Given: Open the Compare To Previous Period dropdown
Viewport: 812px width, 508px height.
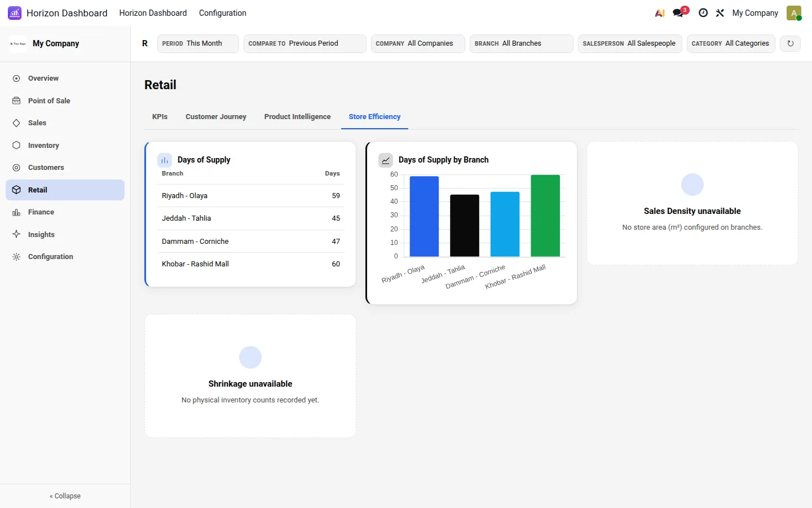Looking at the screenshot, I should coord(305,43).
